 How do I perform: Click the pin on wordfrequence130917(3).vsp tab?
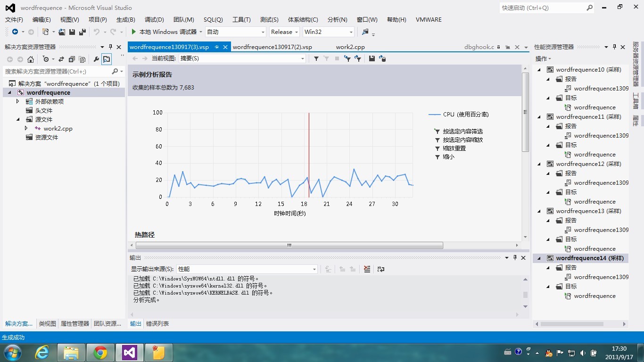216,47
